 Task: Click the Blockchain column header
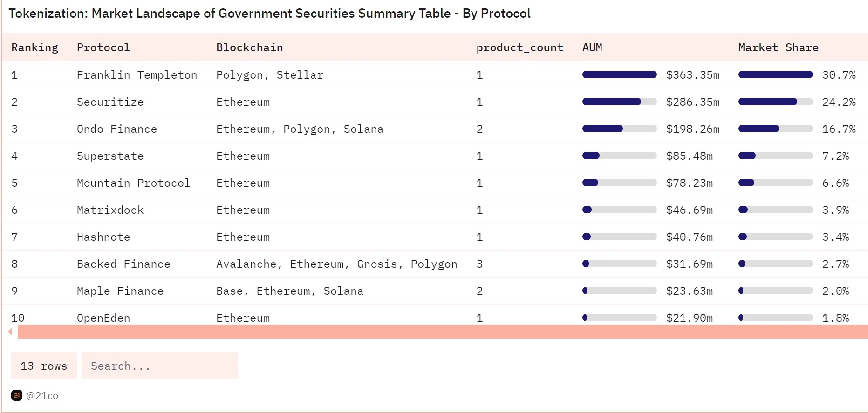250,47
